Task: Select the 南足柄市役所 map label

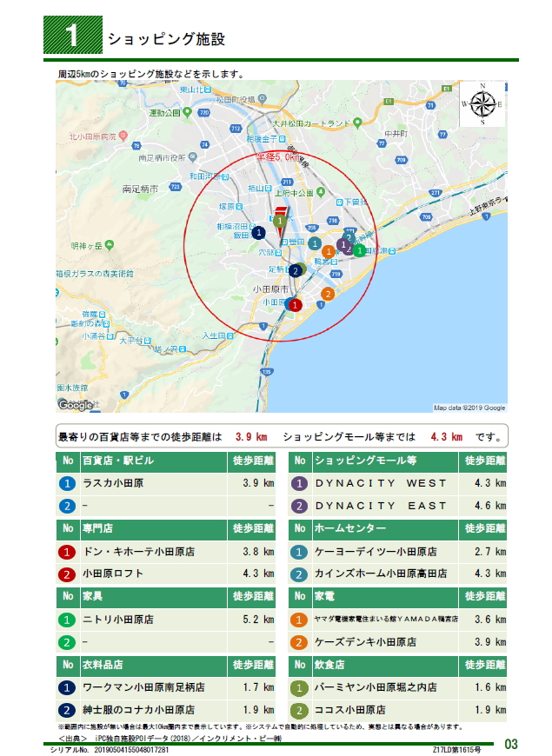Action: 162,157
